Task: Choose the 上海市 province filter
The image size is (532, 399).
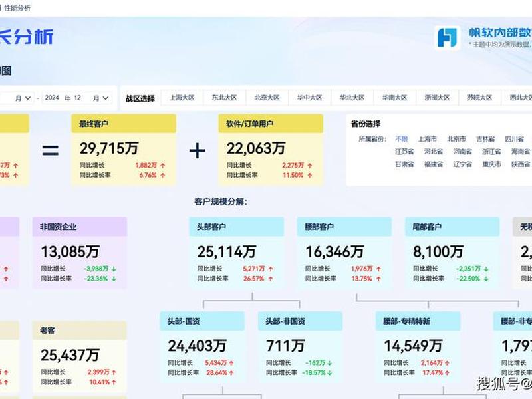Action: click(428, 139)
